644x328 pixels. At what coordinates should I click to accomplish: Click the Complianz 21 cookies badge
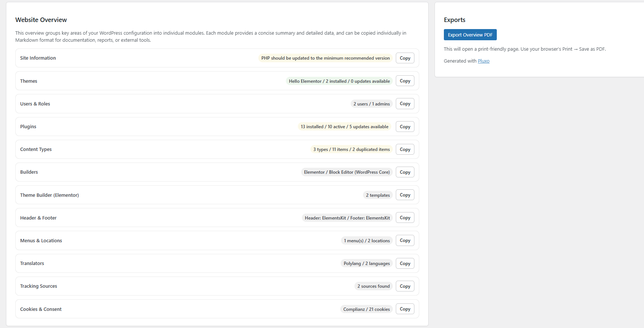[366, 309]
